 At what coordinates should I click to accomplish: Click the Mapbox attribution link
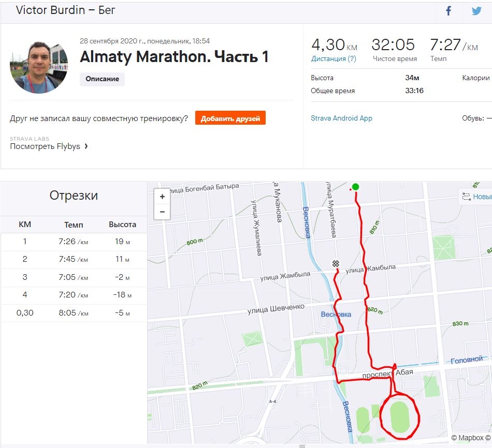[x=470, y=438]
